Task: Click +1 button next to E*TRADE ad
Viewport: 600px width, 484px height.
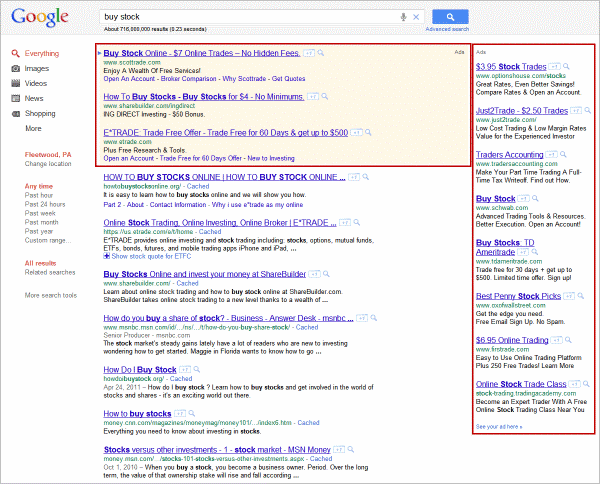Action: pyautogui.click(x=356, y=132)
